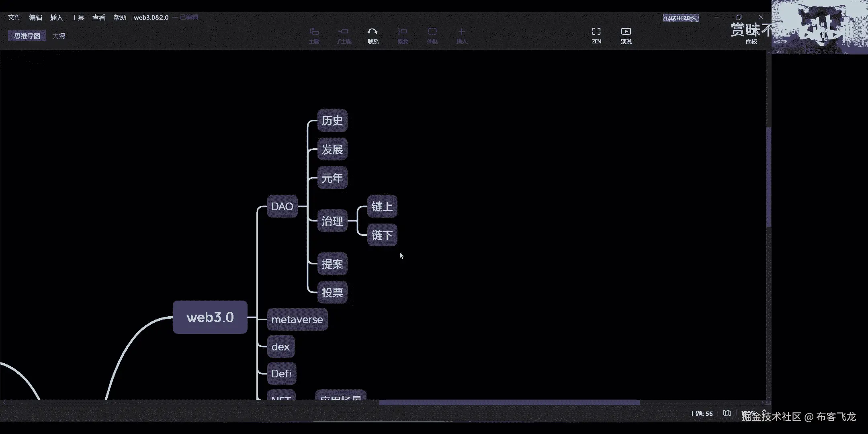Click the 概要 (Summary) toolbar icon
The image size is (868, 434).
coord(402,32)
